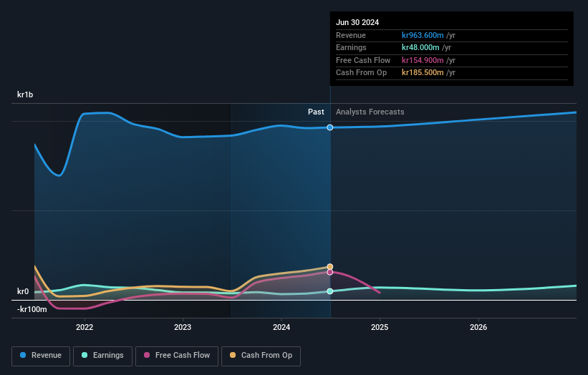The image size is (588, 375).
Task: Click the Jun 30 2024 tooltip date
Action: [357, 22]
